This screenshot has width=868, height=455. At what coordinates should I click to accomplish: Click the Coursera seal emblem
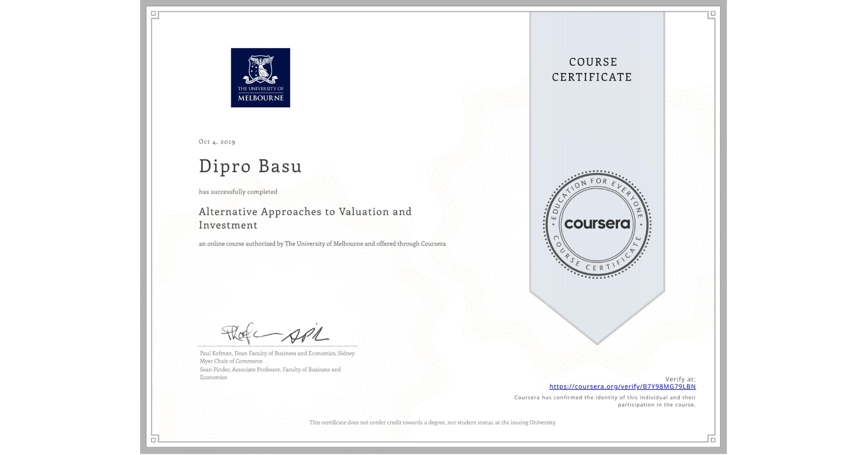[x=597, y=224]
